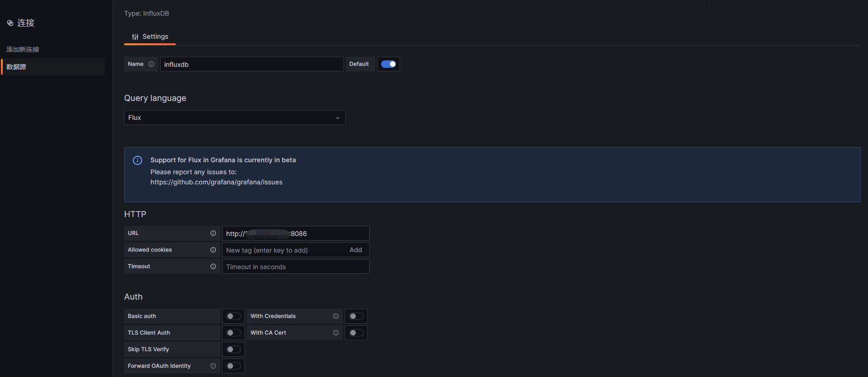Open the grafana GitHub issues link
The height and width of the screenshot is (377, 868).
click(216, 182)
